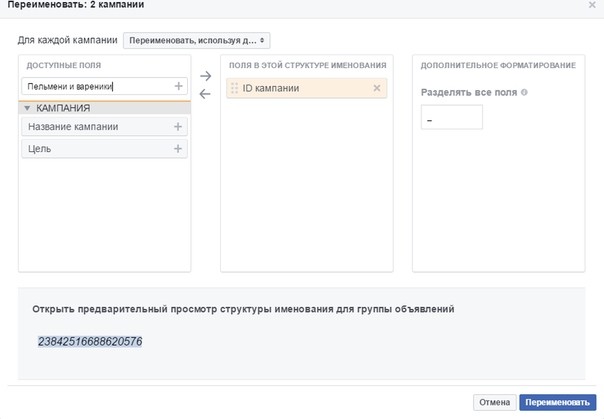Grab drag handle of ID кампании

coord(234,88)
